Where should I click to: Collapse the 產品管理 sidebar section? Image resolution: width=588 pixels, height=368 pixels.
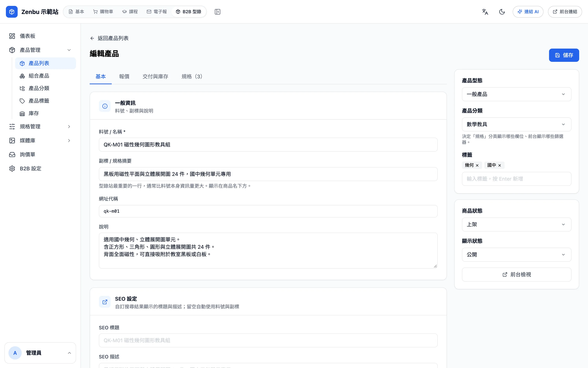click(40, 50)
